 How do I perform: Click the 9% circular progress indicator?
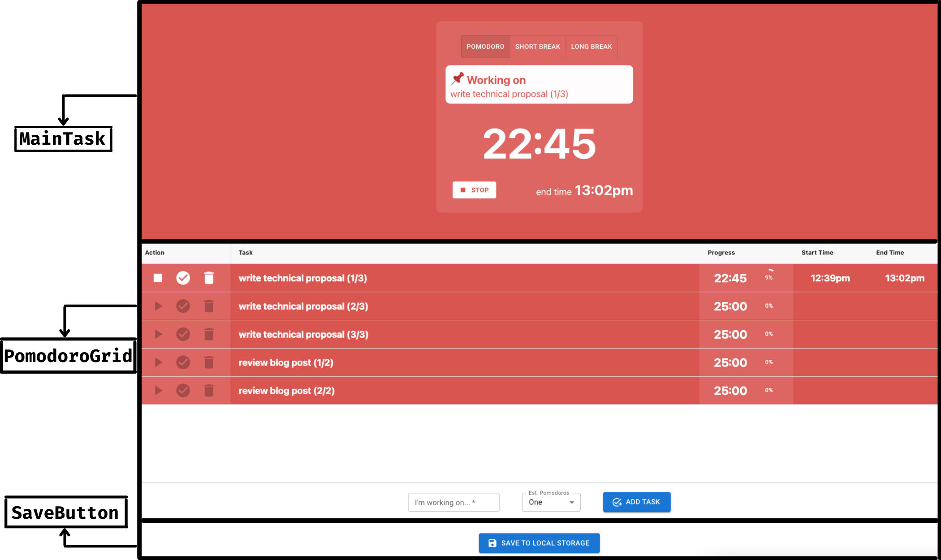(768, 277)
